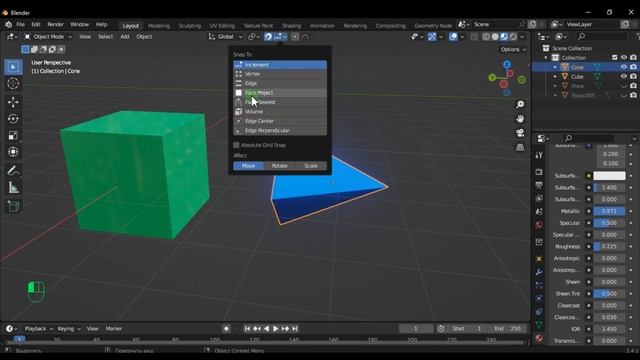Pick the Annotate pencil tool

pyautogui.click(x=13, y=171)
